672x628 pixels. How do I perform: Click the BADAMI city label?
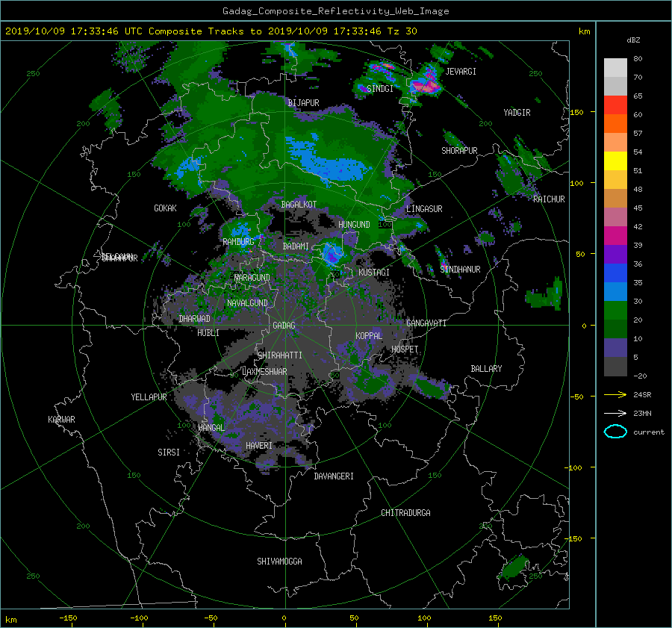click(x=296, y=246)
